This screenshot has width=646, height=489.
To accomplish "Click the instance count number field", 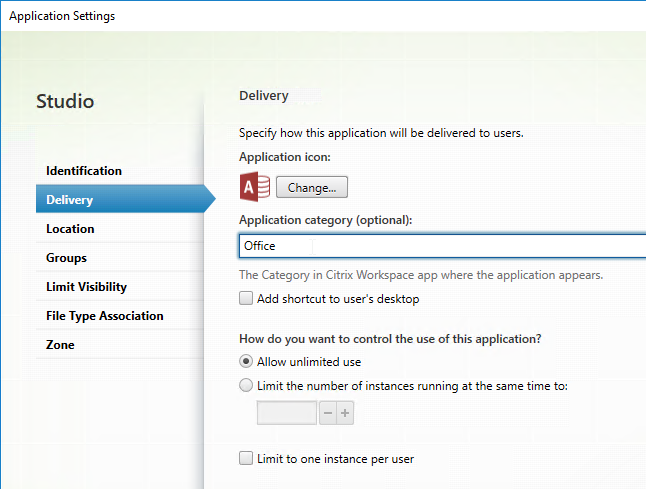I will [287, 413].
